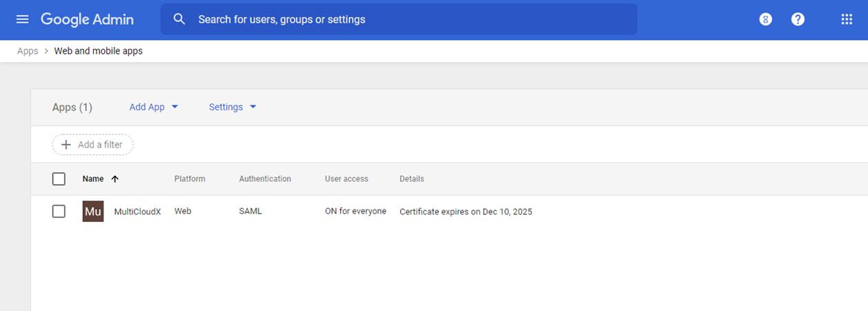Image resolution: width=868 pixels, height=311 pixels.
Task: Click the Name sort arrow
Action: 115,179
